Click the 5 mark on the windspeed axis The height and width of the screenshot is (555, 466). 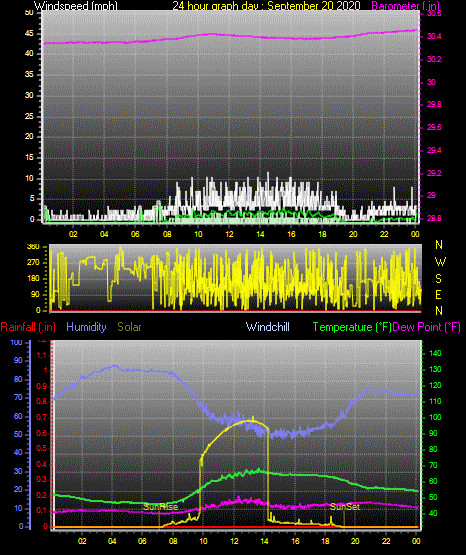[32, 199]
